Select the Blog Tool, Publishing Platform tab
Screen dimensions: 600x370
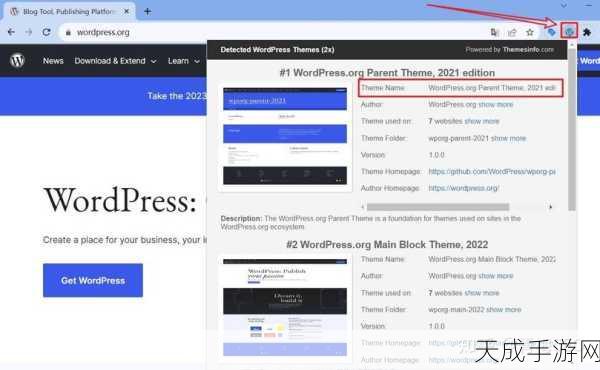tap(69, 11)
